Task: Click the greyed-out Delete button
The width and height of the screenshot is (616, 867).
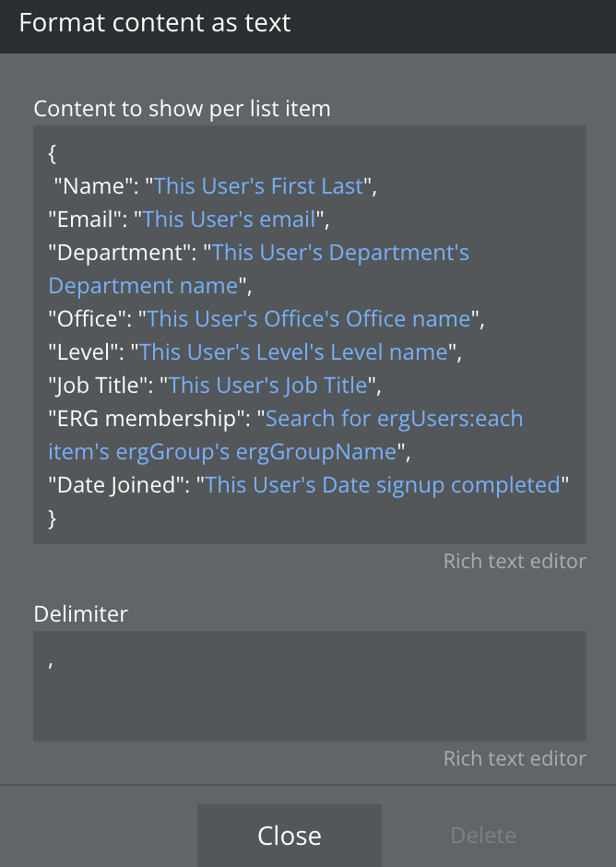Action: (483, 835)
